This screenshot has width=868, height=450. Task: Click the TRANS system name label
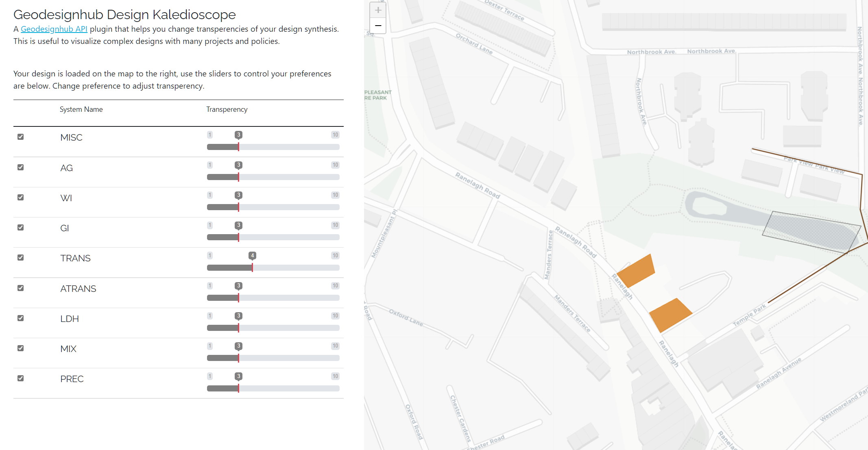click(75, 258)
